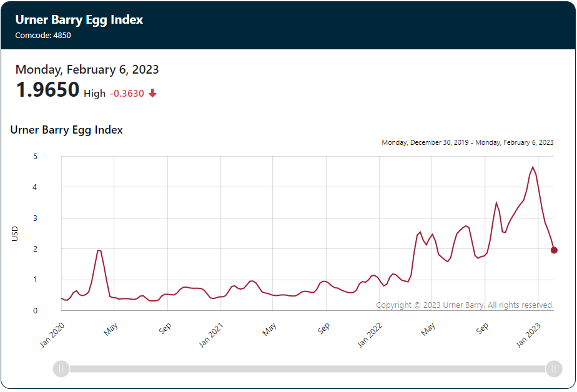Click the red endpoint dot on chart
Screen dimensions: 577x392
(x=554, y=250)
